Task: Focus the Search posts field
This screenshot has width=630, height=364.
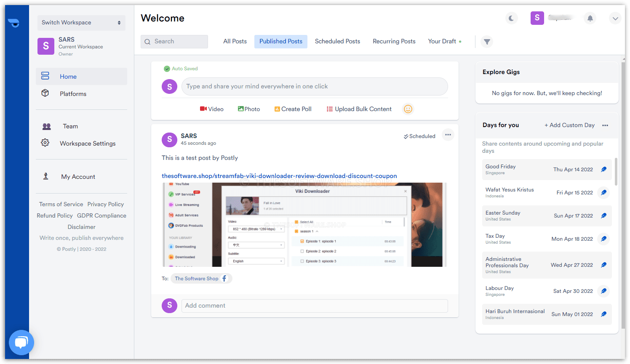Action: coord(174,42)
